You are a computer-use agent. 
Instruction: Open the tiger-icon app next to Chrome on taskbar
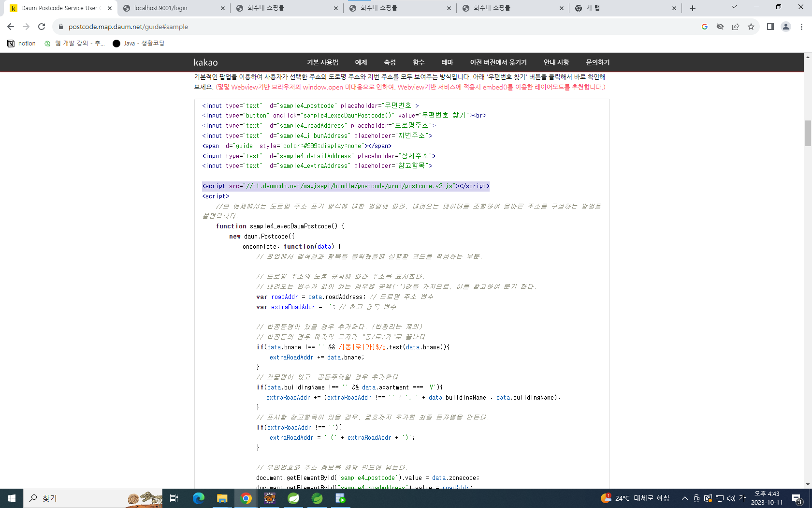270,498
